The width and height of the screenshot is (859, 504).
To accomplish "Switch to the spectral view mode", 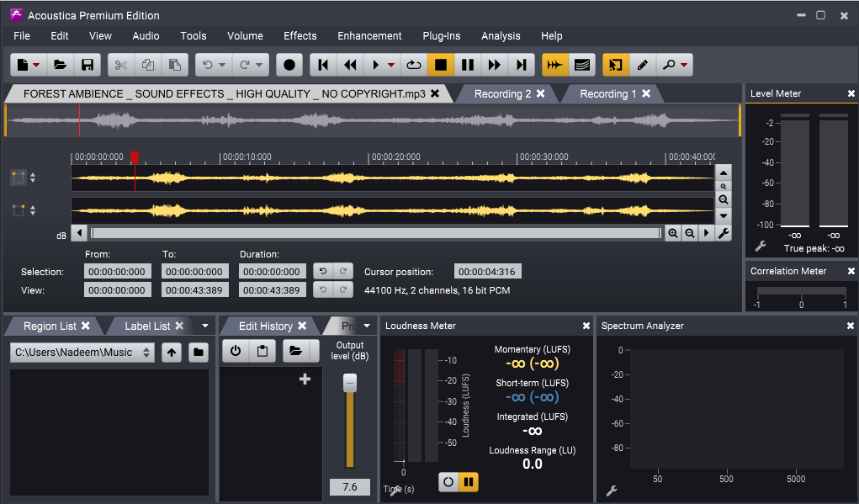I will coord(582,65).
